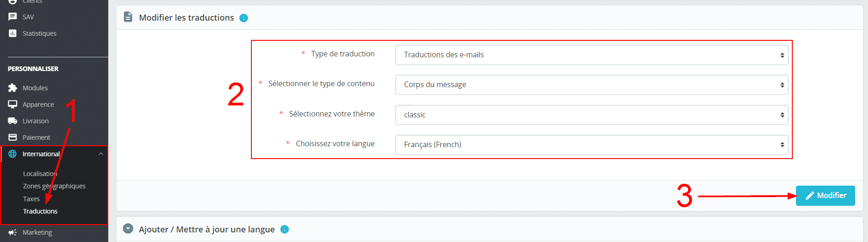Open the Choisissez votre langue dropdown
The image size is (868, 242).
(x=591, y=145)
